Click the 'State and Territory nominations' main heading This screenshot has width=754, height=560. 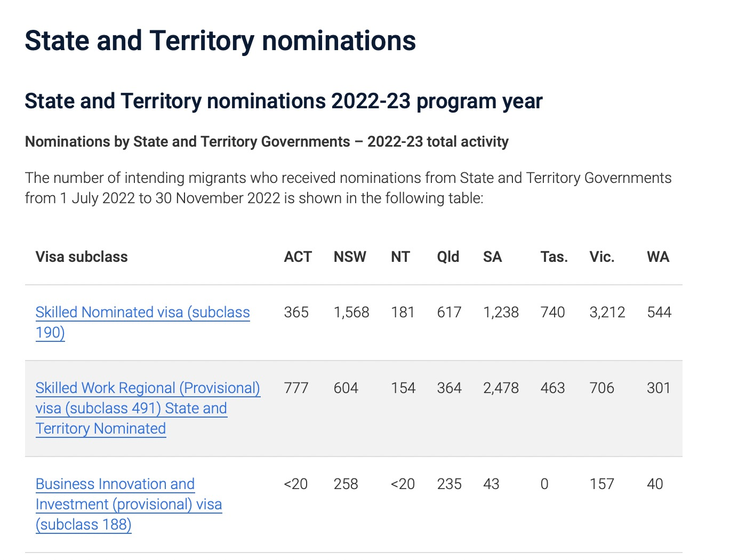click(x=220, y=41)
